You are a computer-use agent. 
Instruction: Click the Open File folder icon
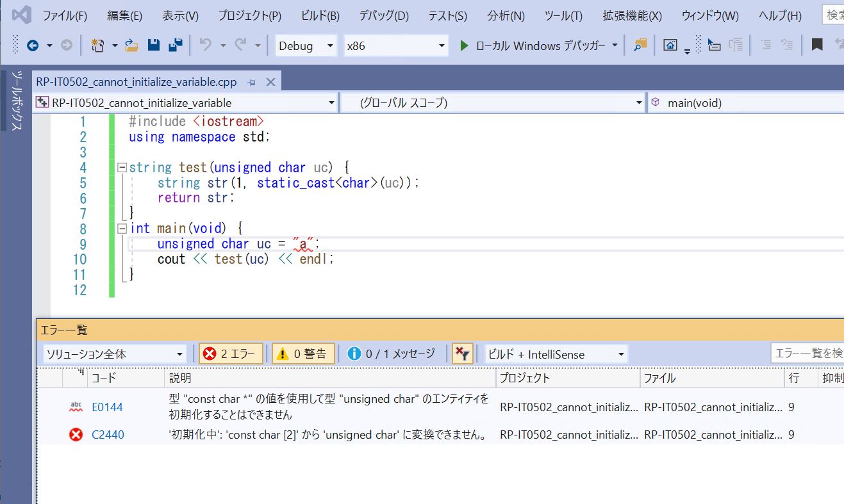[131, 45]
